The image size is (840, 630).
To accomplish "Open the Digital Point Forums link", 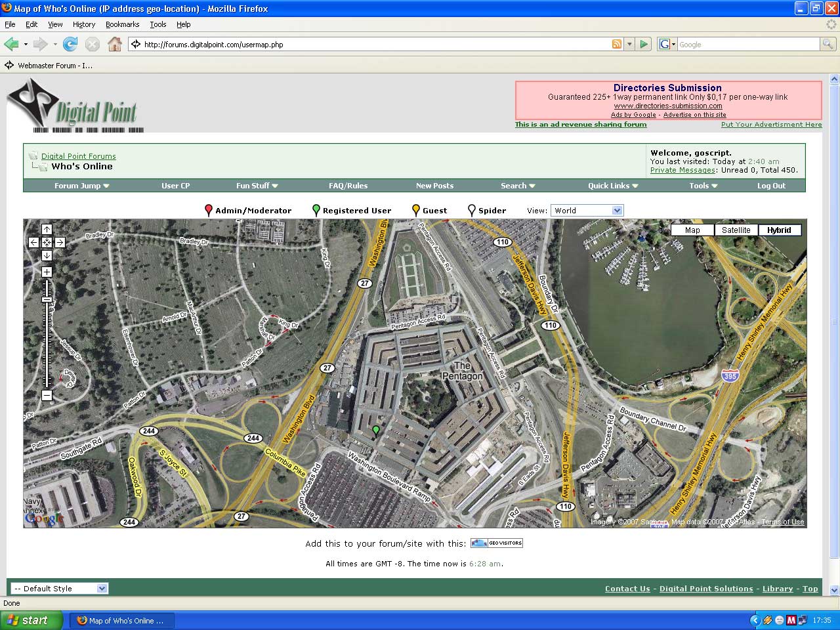I will (79, 156).
